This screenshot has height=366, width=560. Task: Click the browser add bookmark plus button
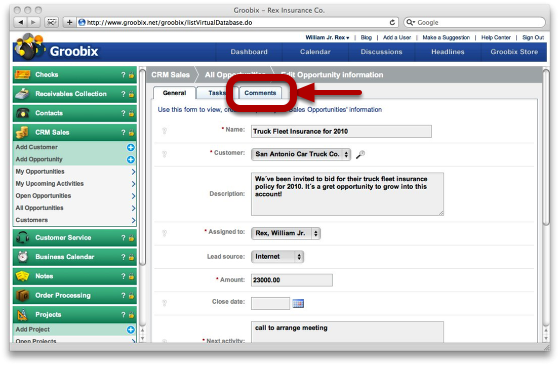[69, 22]
